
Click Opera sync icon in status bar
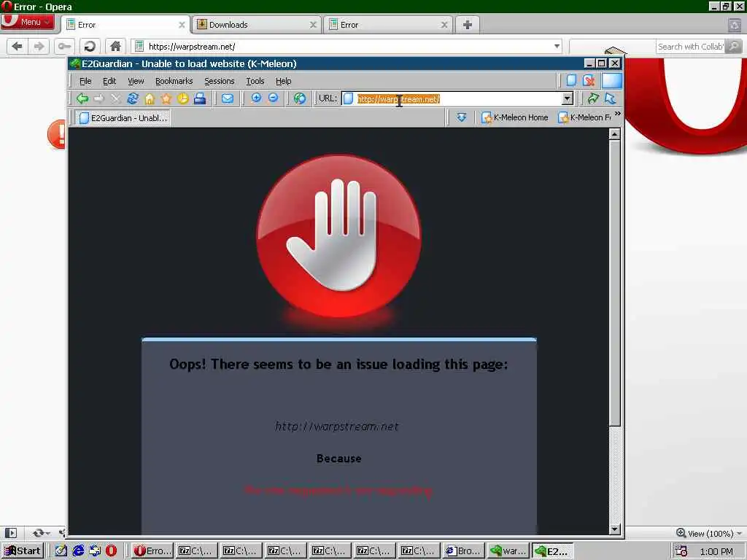[40, 533]
